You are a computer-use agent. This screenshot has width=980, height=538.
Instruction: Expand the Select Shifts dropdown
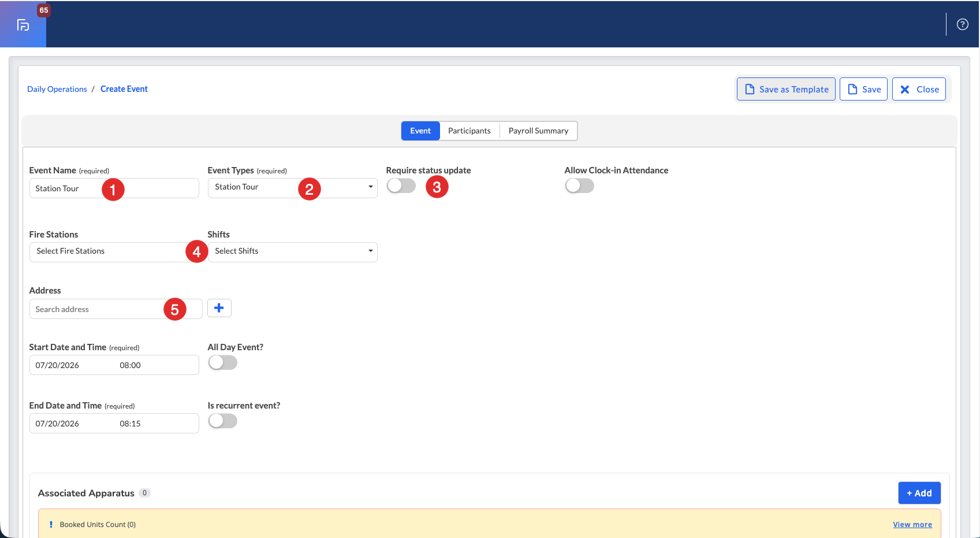[x=292, y=252]
